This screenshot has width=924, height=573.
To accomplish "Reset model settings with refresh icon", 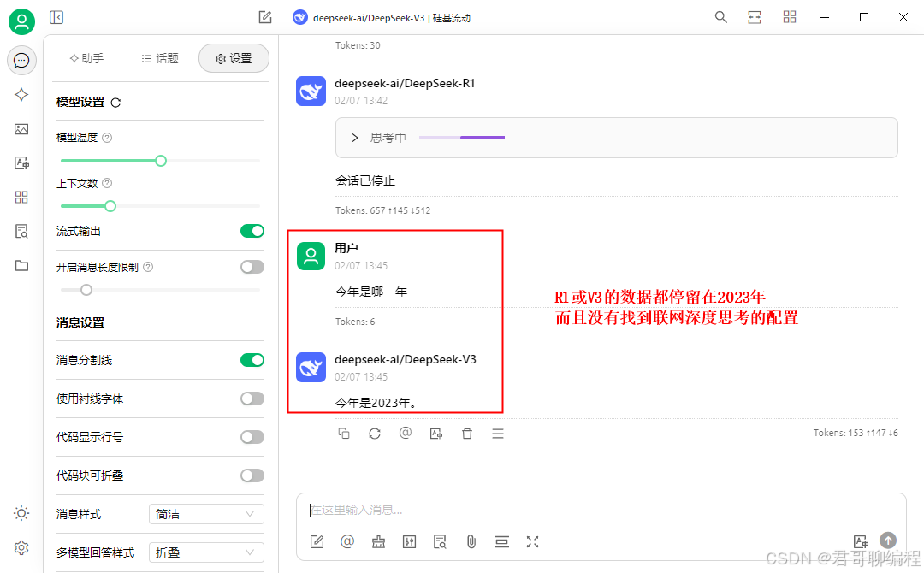I will [116, 103].
